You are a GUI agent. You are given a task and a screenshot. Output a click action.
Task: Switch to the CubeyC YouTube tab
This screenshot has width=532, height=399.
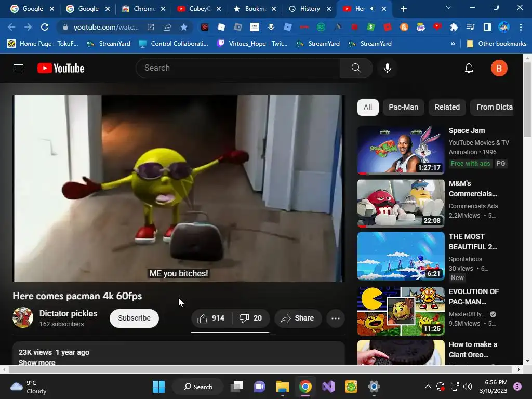click(199, 9)
